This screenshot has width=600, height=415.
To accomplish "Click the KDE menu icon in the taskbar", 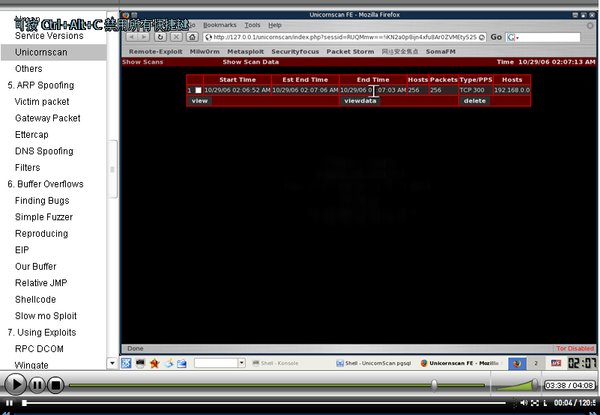I will 126,363.
